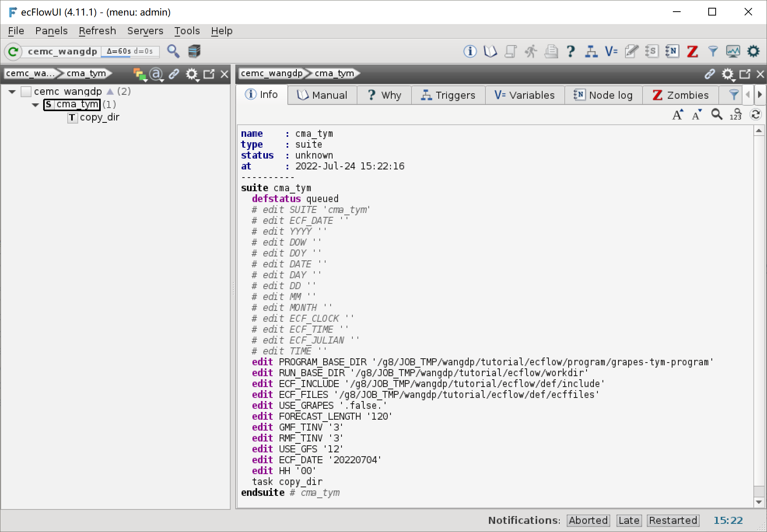767x532 pixels.
Task: Switch to the Variables tab
Action: click(525, 95)
